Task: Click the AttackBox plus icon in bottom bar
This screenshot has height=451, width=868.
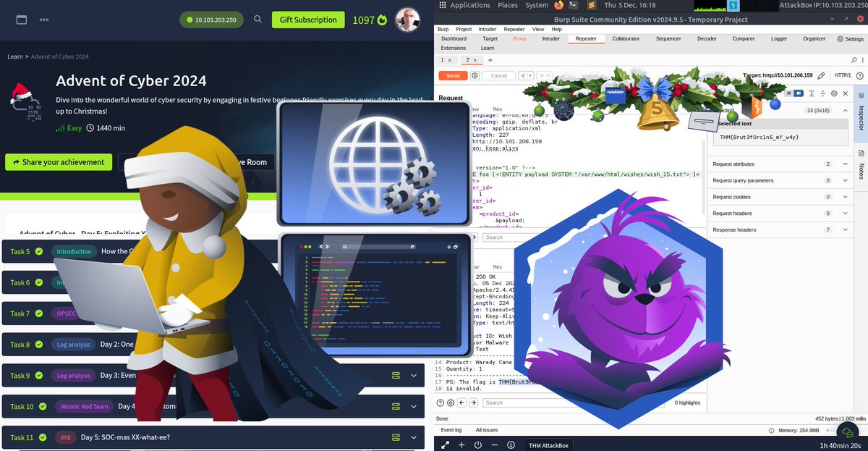Action: [x=461, y=444]
